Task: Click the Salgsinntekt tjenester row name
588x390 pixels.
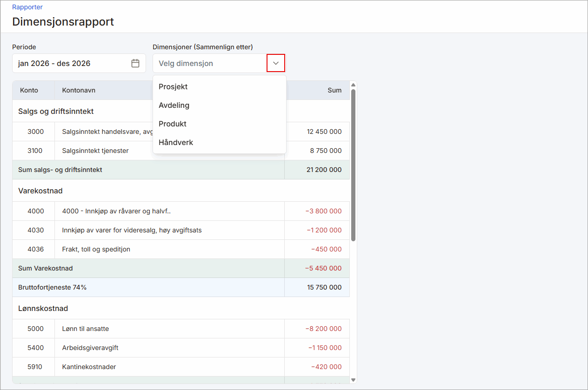Action: coord(95,151)
